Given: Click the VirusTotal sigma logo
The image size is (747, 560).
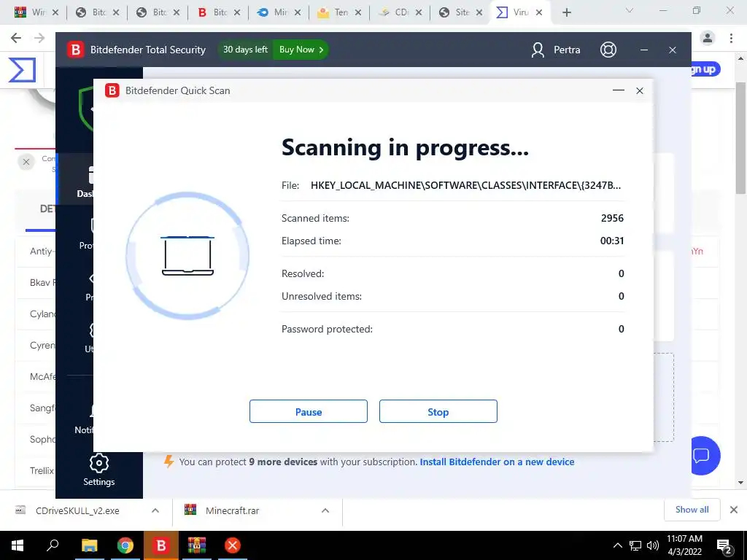Looking at the screenshot, I should pos(22,69).
